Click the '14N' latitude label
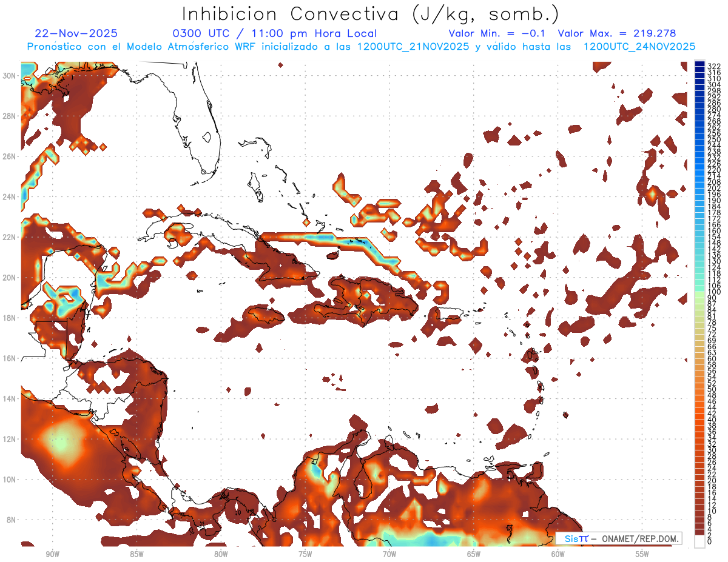Image resolution: width=728 pixels, height=562 pixels. pos(10,399)
